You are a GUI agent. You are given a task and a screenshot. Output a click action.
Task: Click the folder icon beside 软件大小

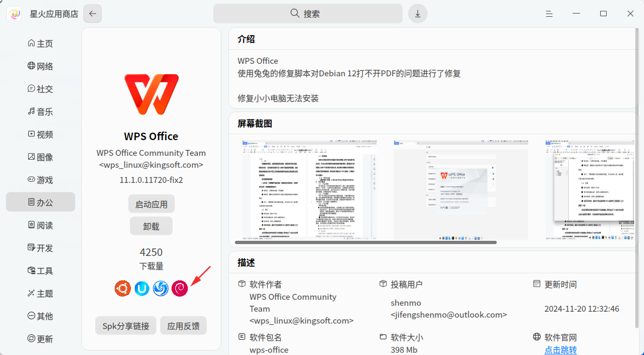383,337
